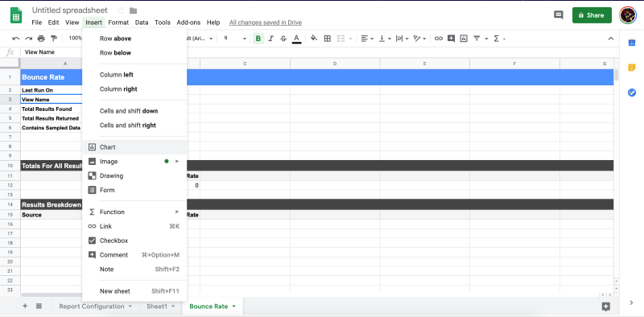Select the paint format tool
This screenshot has height=317, width=644.
[x=54, y=39]
